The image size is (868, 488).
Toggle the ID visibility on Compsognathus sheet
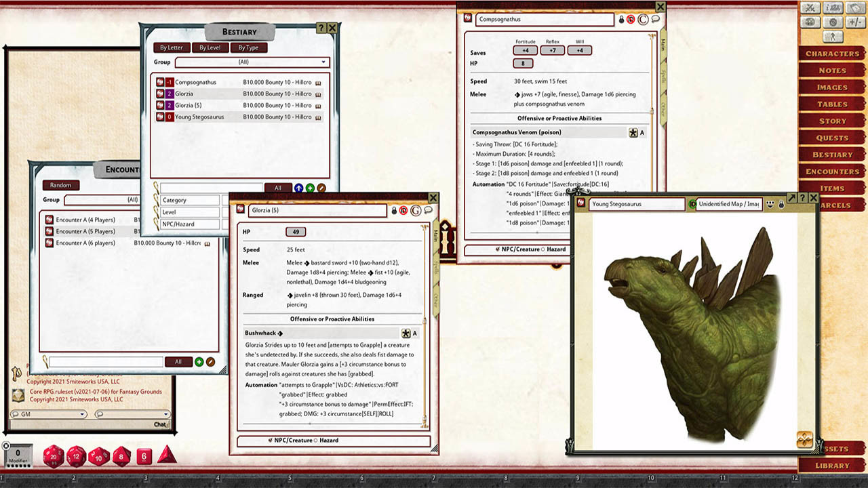(630, 19)
